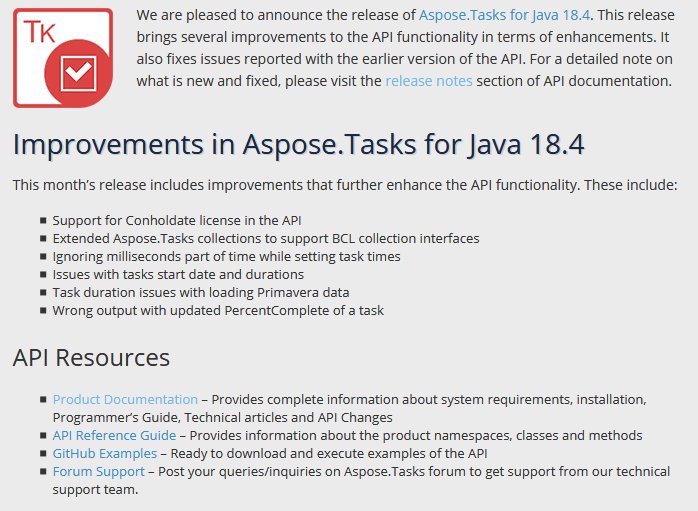Screen dimensions: 698x511
Task: Open the release notes link
Action: 429,81
